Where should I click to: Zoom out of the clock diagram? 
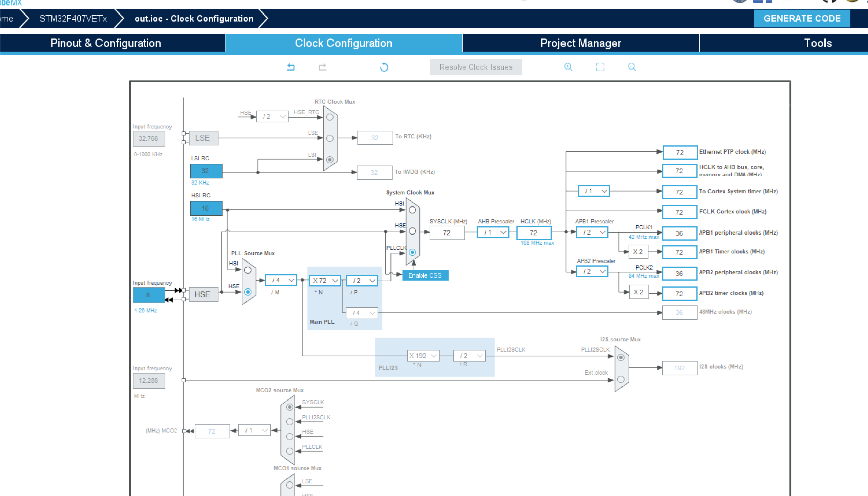point(632,67)
